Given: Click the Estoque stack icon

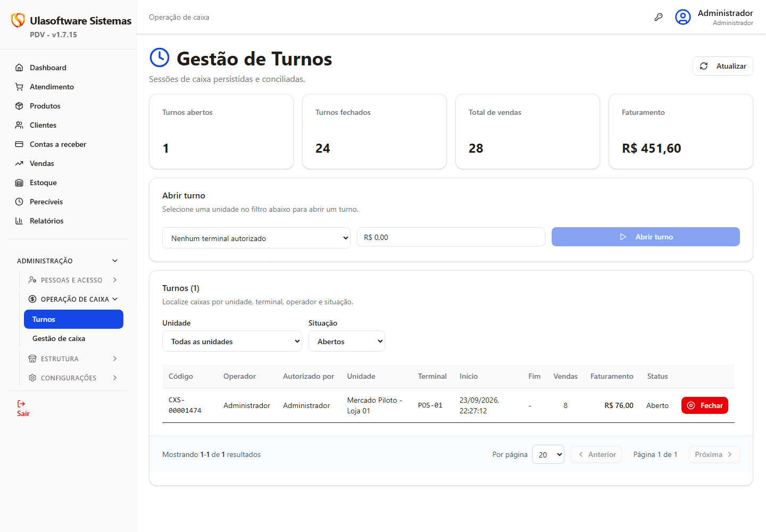Looking at the screenshot, I should pyautogui.click(x=19, y=182).
